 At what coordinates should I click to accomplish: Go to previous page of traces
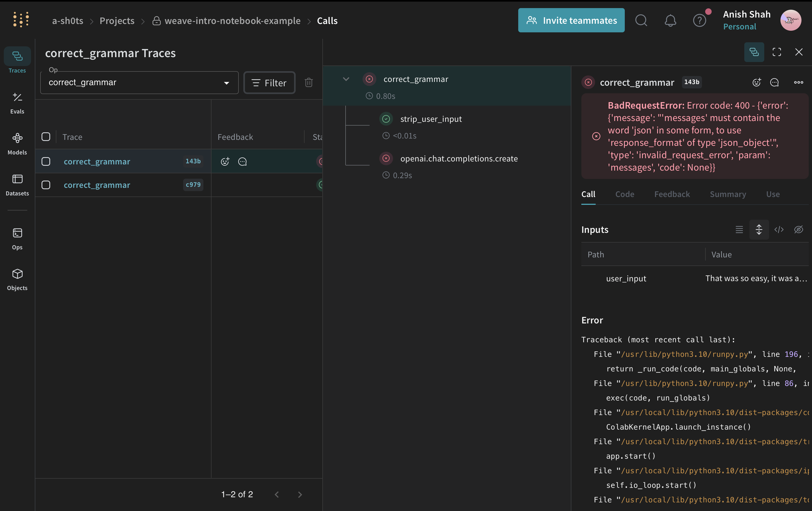277,494
